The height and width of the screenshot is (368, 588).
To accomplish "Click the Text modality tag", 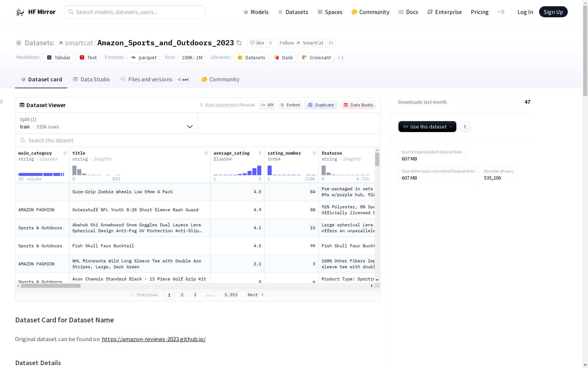I will click(x=88, y=57).
